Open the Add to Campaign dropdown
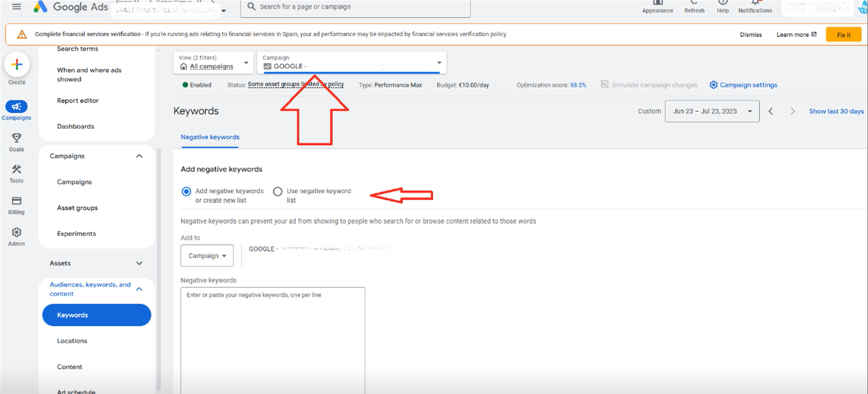Viewport: 868px width, 394px height. (207, 256)
